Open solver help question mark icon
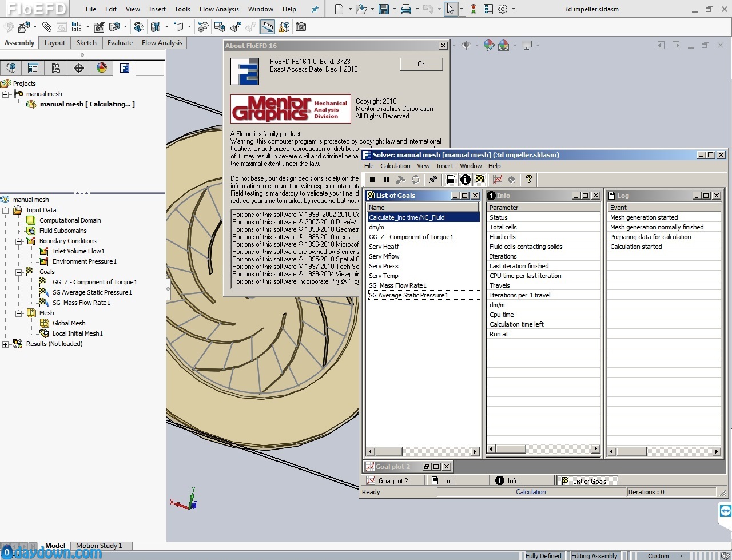This screenshot has height=560, width=732. pyautogui.click(x=529, y=180)
